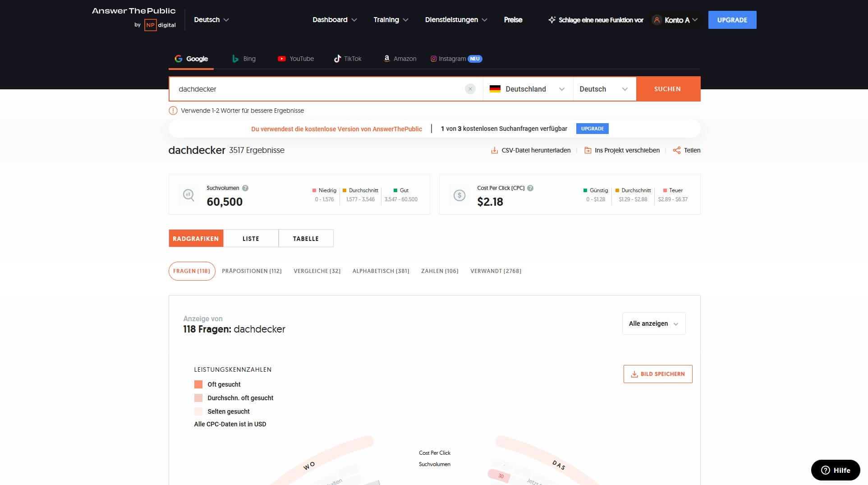
Task: Click the Amazon logo icon
Action: pyautogui.click(x=387, y=59)
